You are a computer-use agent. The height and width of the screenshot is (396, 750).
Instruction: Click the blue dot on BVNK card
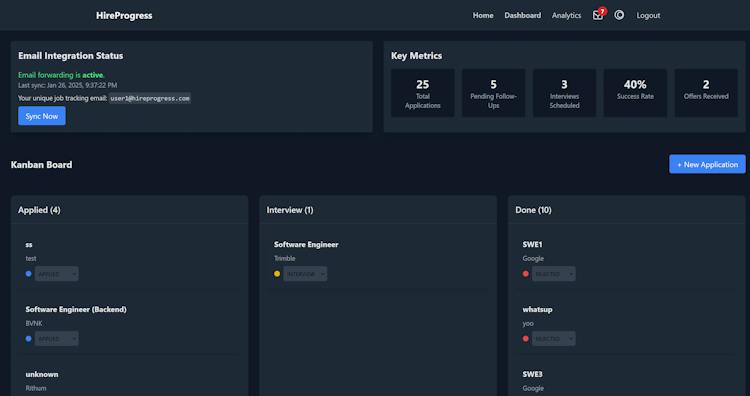point(29,339)
